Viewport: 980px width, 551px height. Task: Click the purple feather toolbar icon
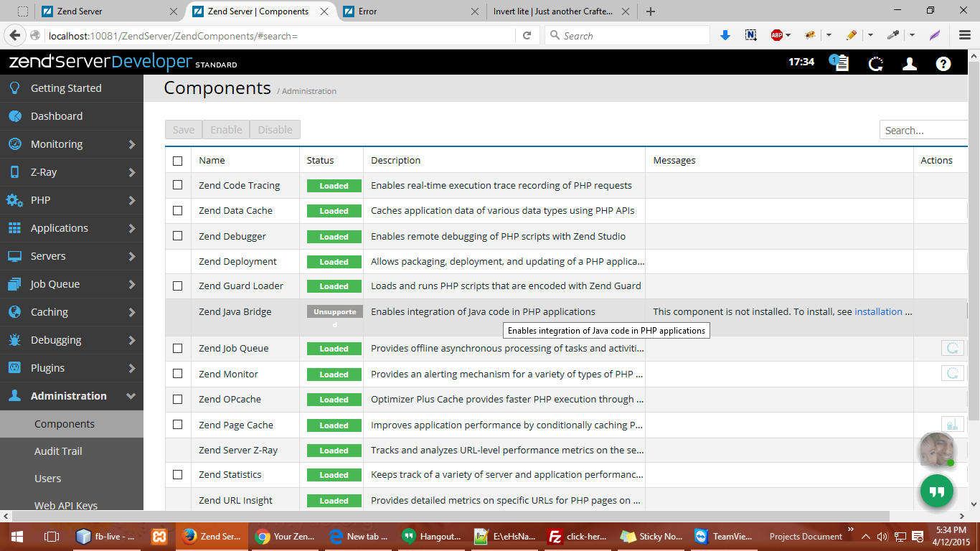935,35
